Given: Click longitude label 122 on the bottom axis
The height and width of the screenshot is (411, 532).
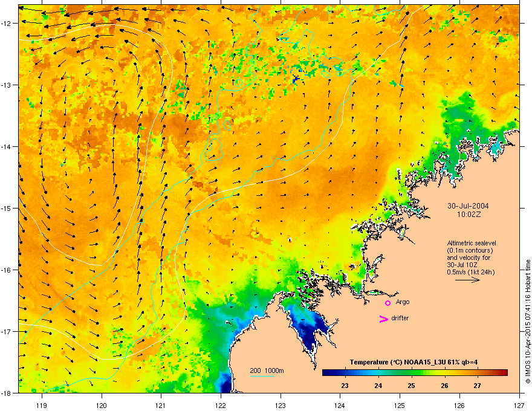Looking at the screenshot, I should point(221,405).
